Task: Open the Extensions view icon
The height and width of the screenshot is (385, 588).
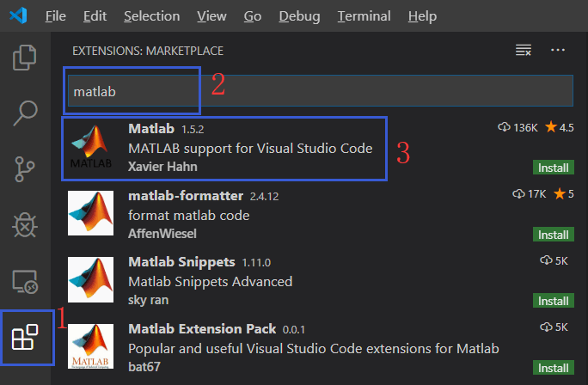Action: (x=25, y=337)
